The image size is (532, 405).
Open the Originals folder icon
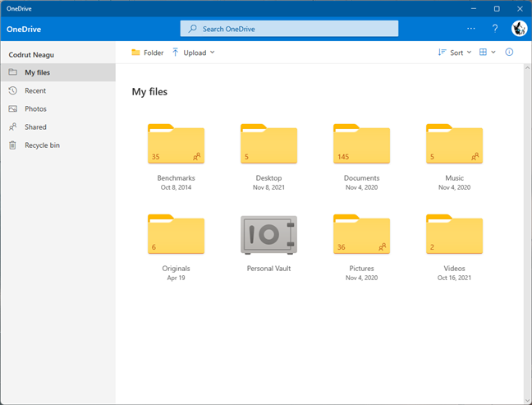176,234
